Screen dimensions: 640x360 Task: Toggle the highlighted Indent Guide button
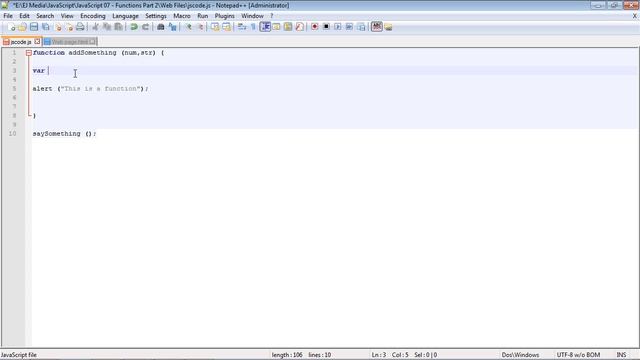(x=265, y=27)
